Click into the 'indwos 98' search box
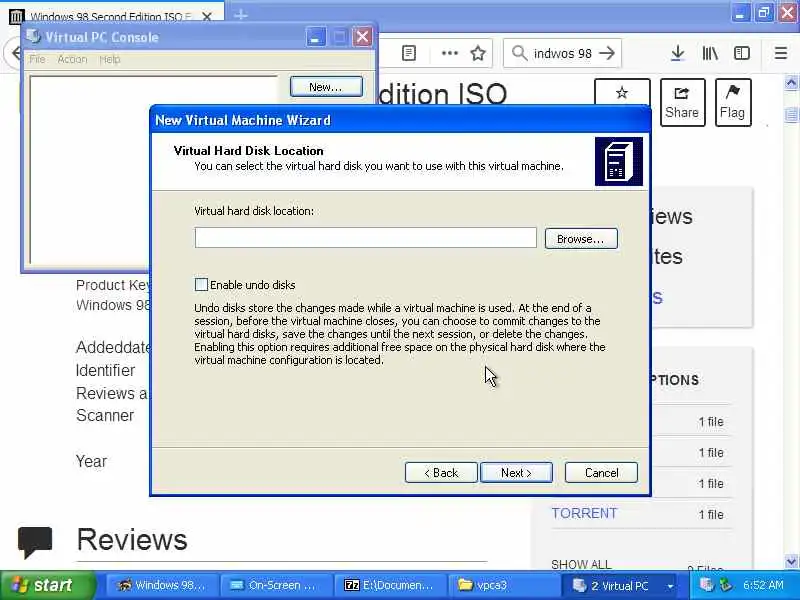 point(562,53)
